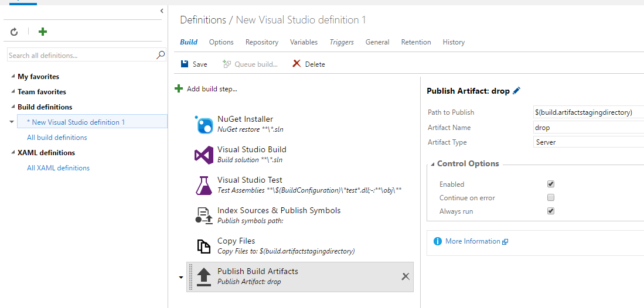Open the More Information link
The width and height of the screenshot is (644, 308).
click(472, 241)
